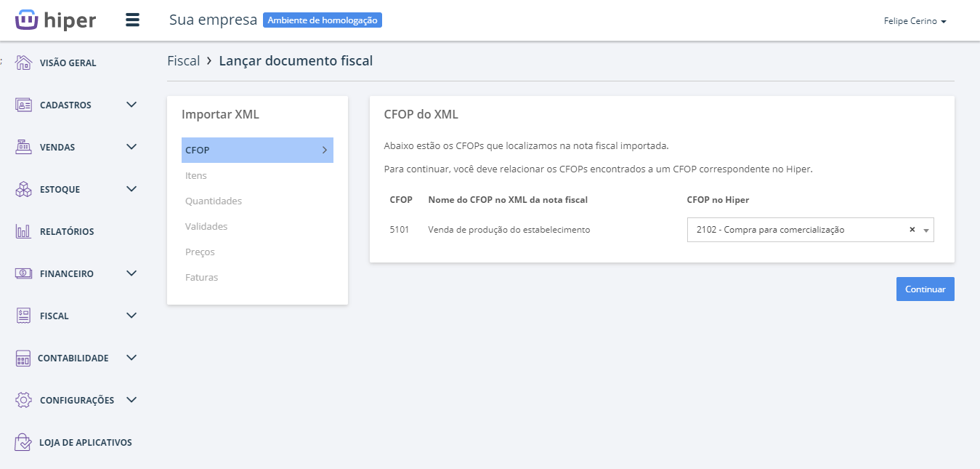This screenshot has width=980, height=469.
Task: Select the Preços import step
Action: click(257, 252)
